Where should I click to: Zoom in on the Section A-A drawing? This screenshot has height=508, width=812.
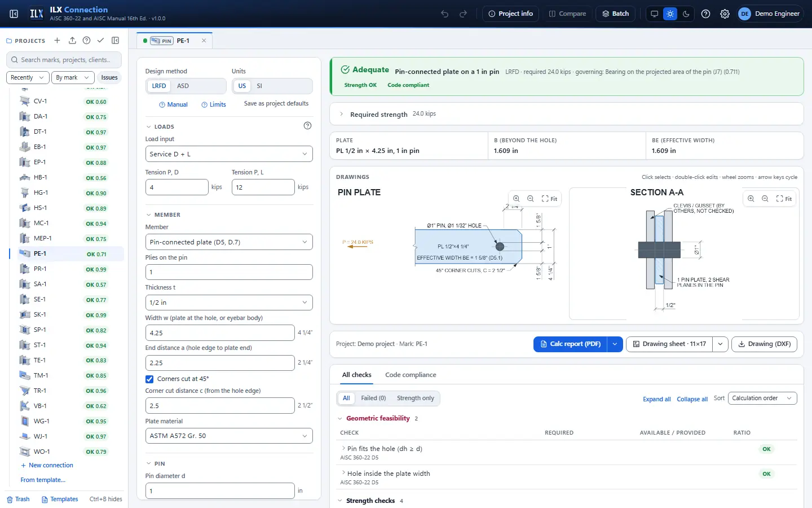[x=751, y=199]
